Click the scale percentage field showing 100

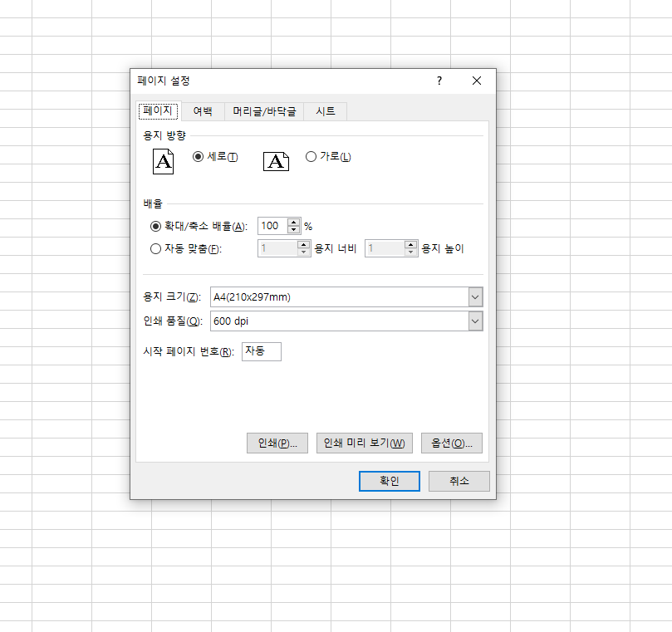coord(273,226)
